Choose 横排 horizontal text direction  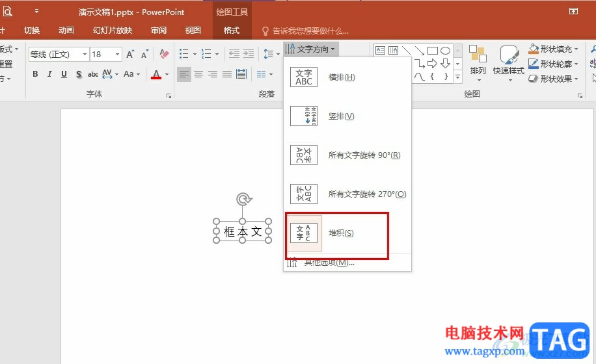tap(347, 77)
